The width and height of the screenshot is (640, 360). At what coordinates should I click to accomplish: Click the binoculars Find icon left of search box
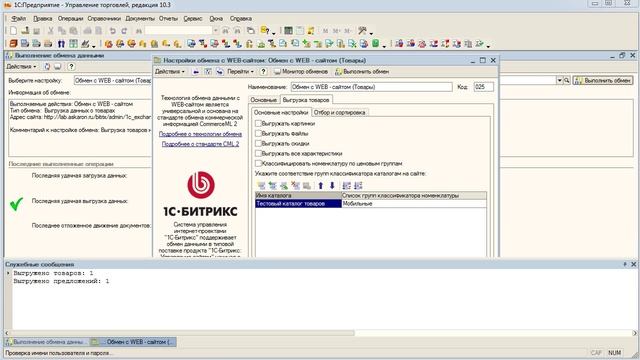pyautogui.click(x=139, y=31)
